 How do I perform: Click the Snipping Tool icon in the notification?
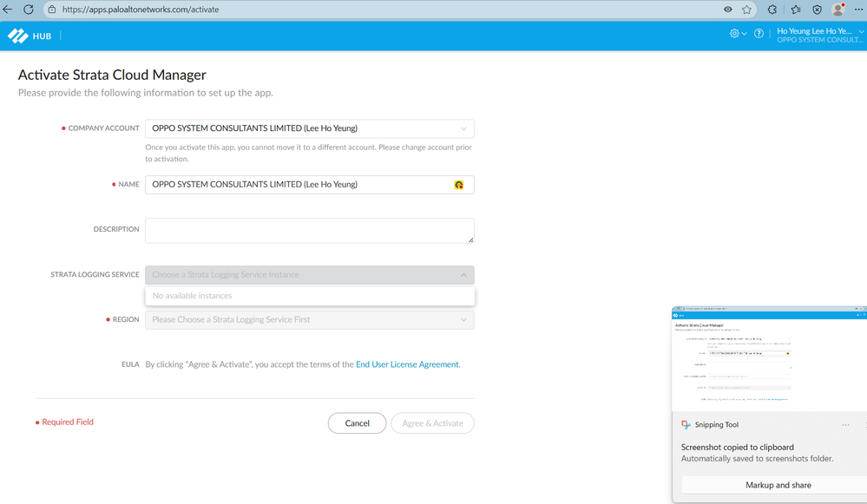[685, 424]
